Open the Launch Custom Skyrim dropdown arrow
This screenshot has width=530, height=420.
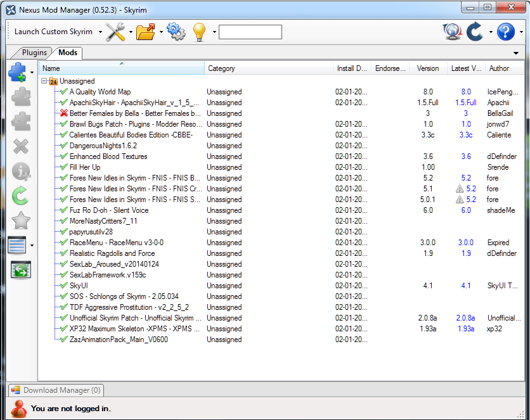100,32
